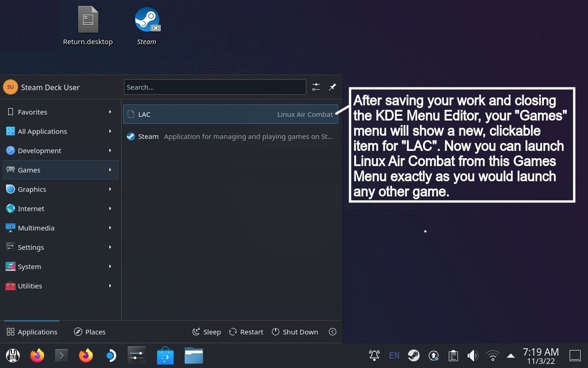Expand the System submenu arrow
Viewport: 588px width, 368px height.
(110, 266)
